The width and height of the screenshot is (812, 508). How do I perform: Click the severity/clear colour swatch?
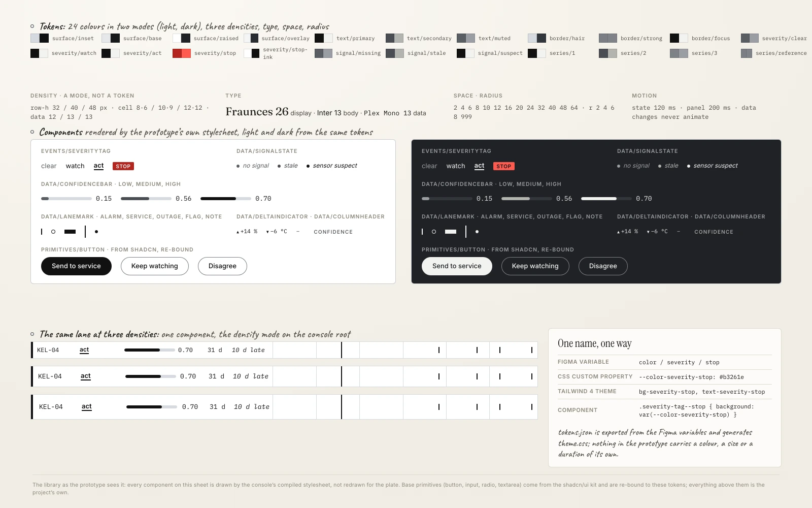[x=750, y=38]
